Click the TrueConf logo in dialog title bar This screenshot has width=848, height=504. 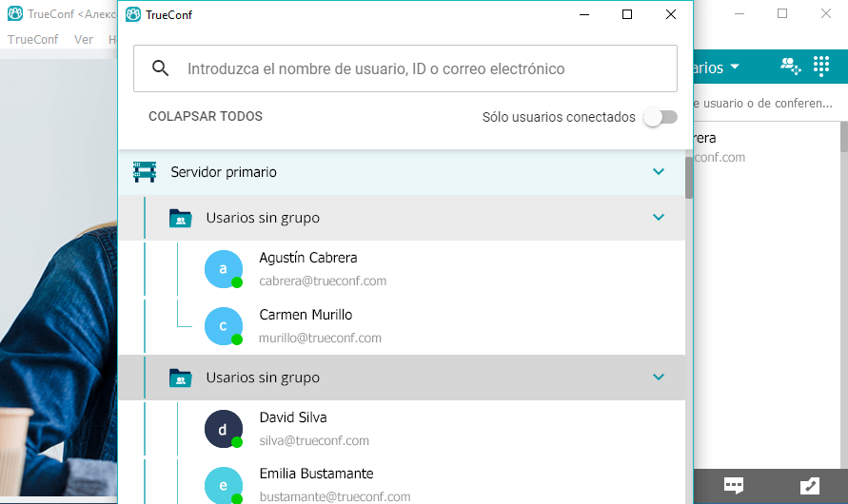pyautogui.click(x=133, y=14)
